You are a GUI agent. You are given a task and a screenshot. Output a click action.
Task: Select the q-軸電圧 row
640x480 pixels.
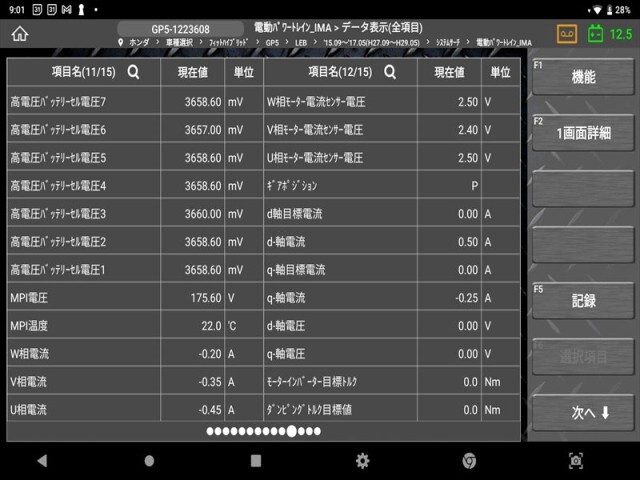(392, 354)
